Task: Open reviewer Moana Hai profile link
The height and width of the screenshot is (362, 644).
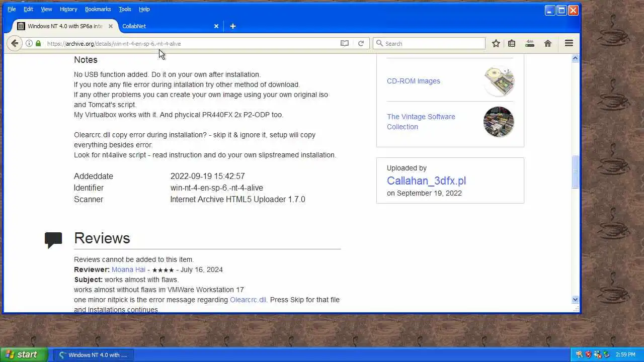Action: click(128, 269)
